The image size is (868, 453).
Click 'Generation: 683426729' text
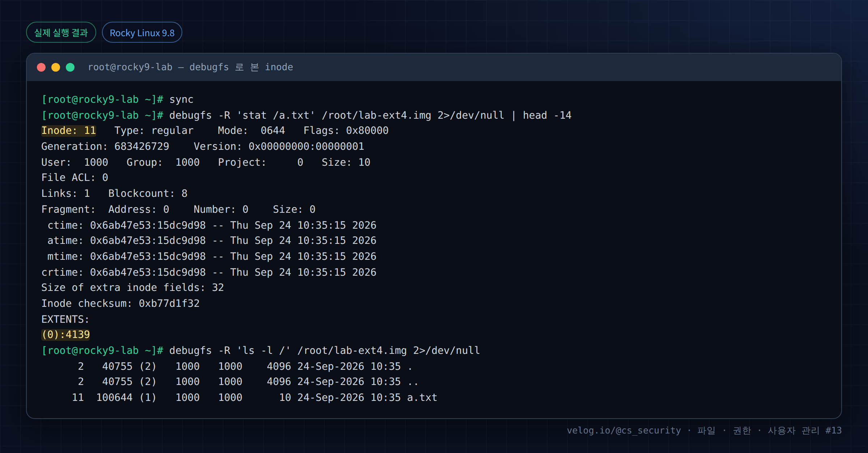[105, 147]
